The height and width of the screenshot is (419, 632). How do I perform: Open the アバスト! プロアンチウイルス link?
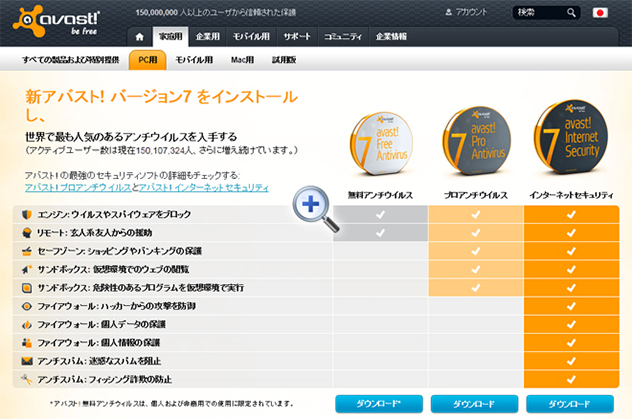coord(78,188)
